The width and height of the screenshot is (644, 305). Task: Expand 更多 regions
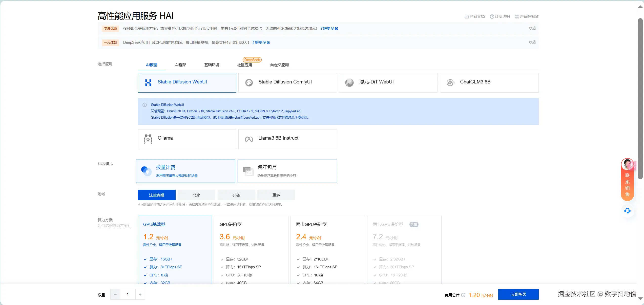pos(276,195)
